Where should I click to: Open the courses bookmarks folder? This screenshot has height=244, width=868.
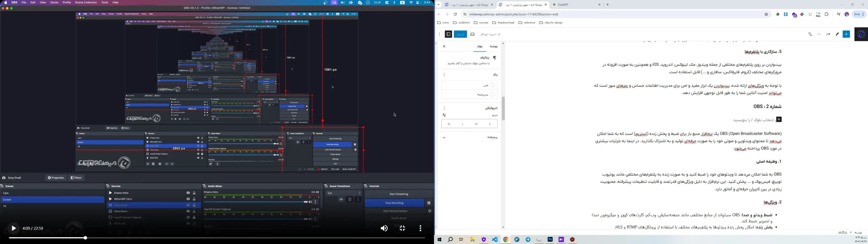coord(481,23)
